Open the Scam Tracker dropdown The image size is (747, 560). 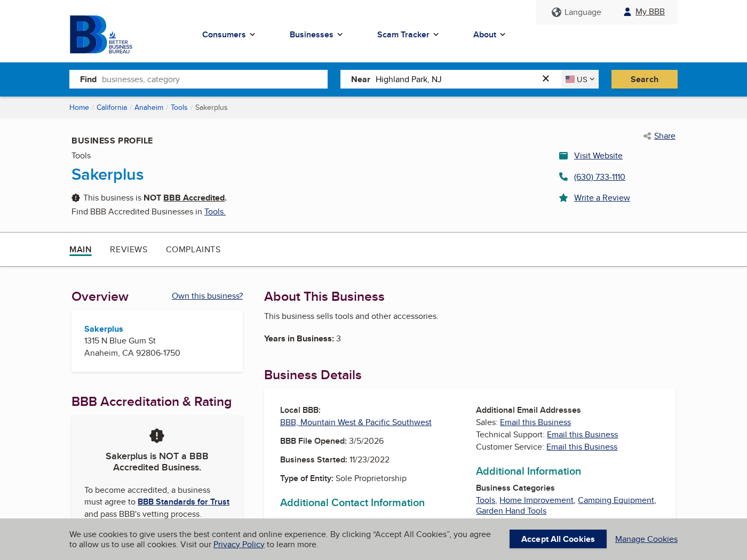(408, 35)
